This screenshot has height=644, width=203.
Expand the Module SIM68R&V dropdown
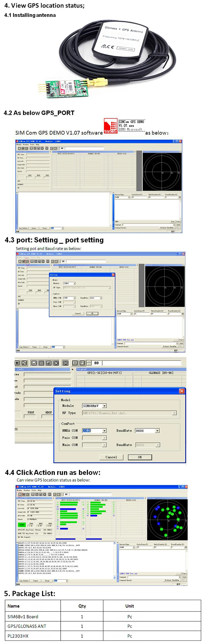click(105, 406)
